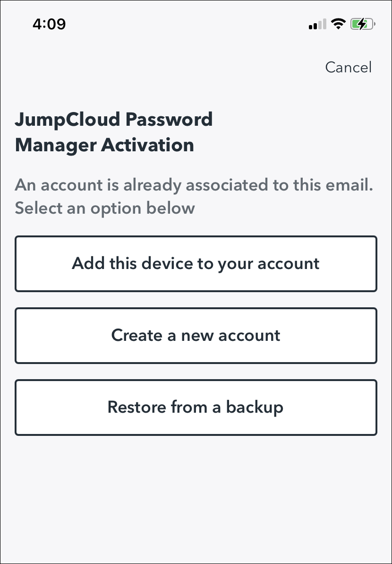
Task: Tap the Wi-Fi fan symbol beside battery
Action: point(338,24)
